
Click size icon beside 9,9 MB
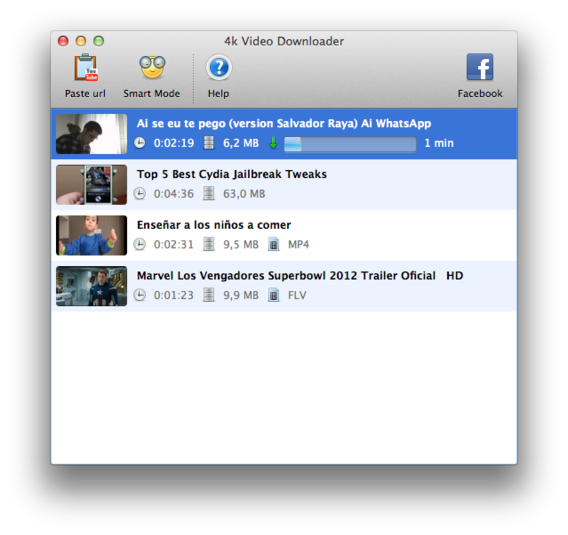point(209,295)
